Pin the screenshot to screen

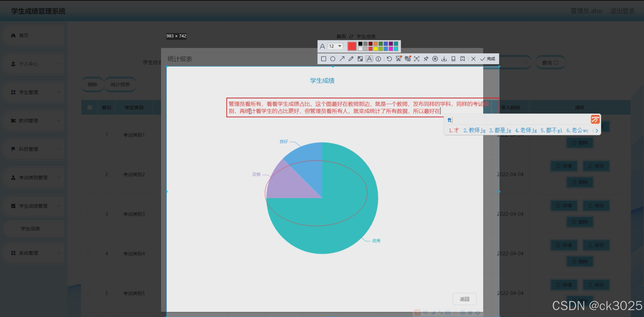pos(426,59)
